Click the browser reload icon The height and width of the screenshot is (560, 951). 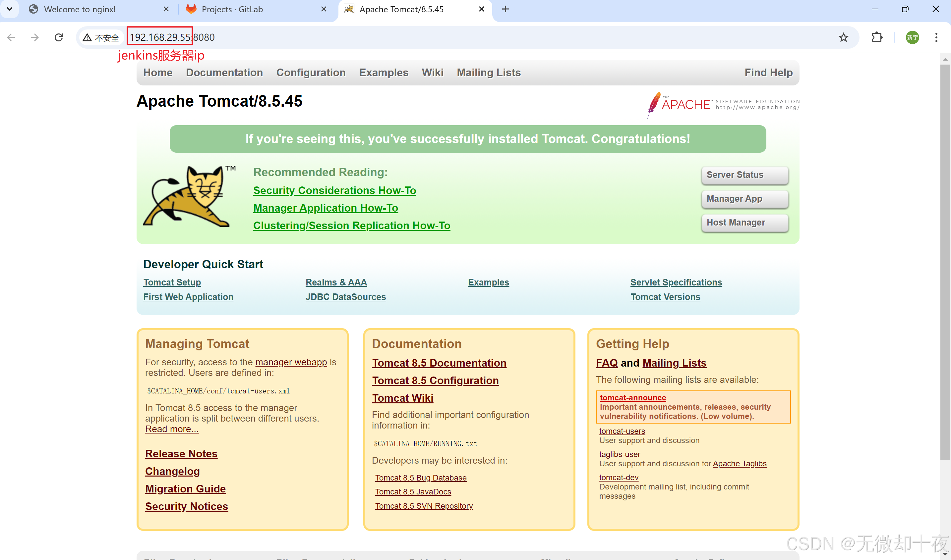[59, 37]
